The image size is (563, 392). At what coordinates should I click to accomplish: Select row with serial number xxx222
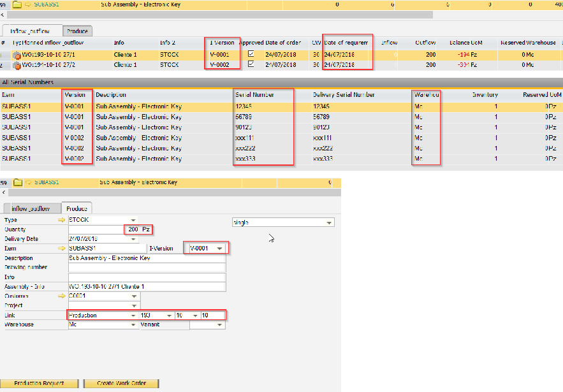pos(282,149)
